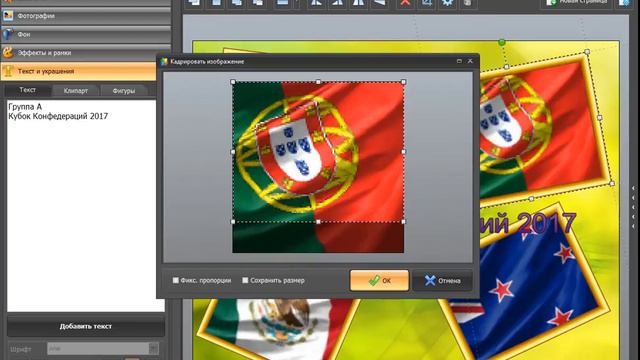The height and width of the screenshot is (360, 640).
Task: Open the Фотографии panel section
Action: tap(86, 16)
